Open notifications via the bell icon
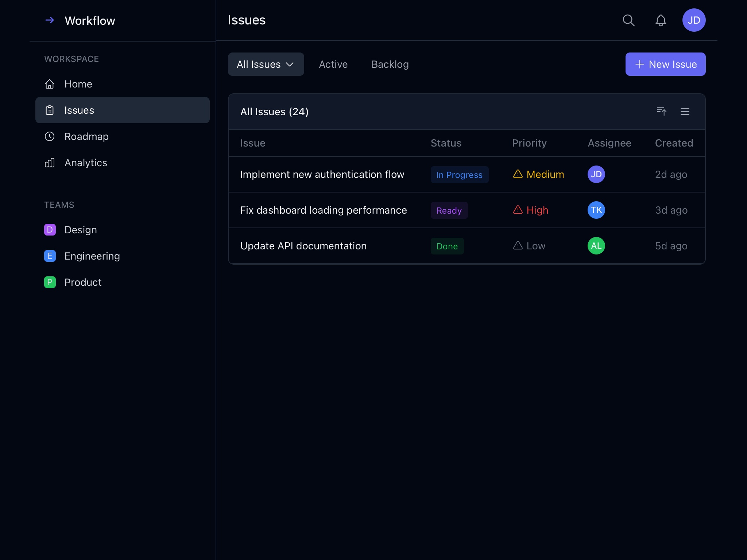Image resolution: width=747 pixels, height=560 pixels. [x=661, y=20]
